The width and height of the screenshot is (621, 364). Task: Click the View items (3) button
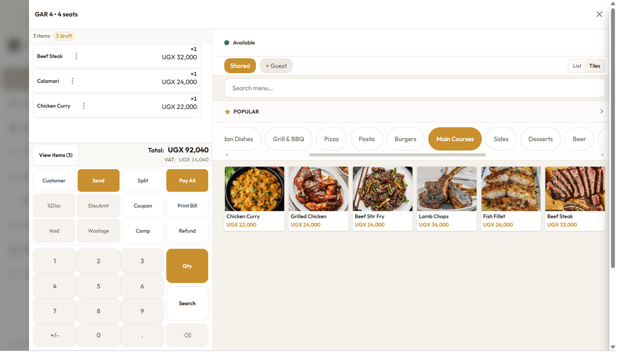tap(56, 155)
